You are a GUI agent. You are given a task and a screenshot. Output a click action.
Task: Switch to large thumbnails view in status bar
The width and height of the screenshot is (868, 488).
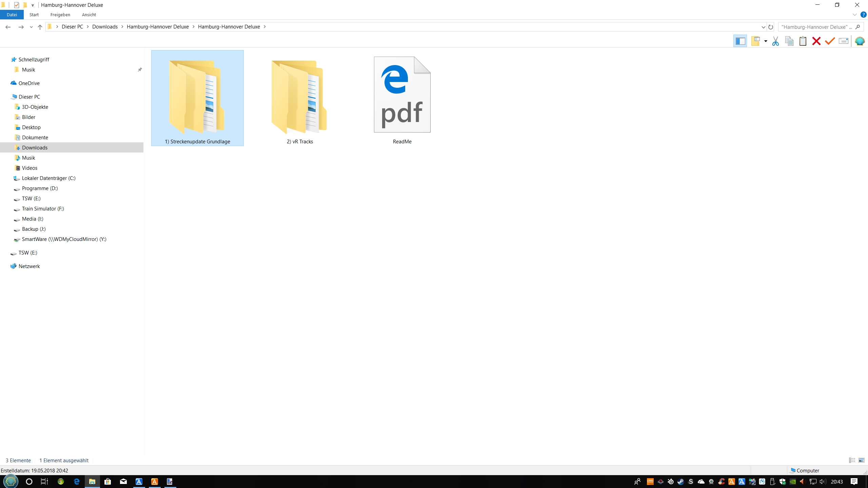(x=862, y=460)
